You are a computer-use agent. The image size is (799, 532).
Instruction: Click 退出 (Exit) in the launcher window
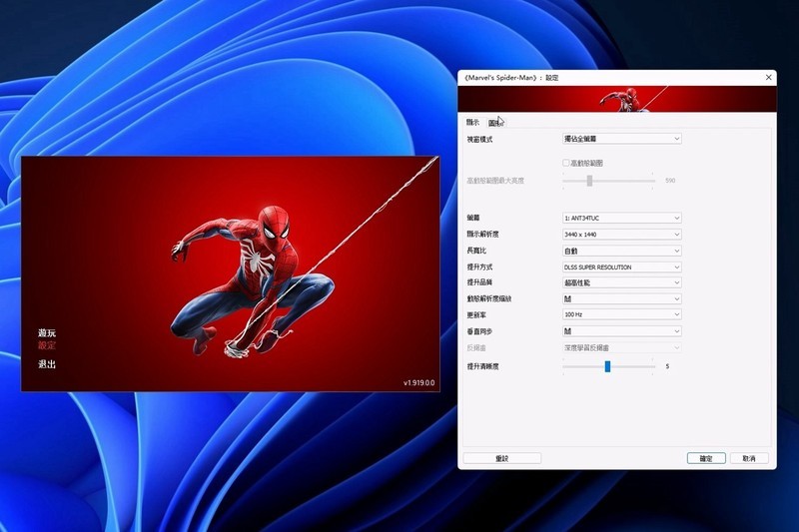(x=47, y=364)
